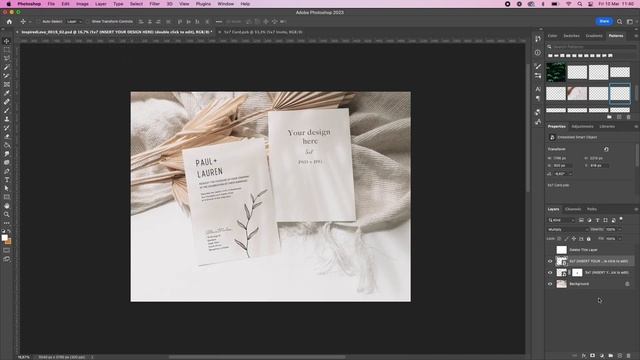The width and height of the screenshot is (640, 360).
Task: Open the Paragraph panel icon in side dock
Action: 538,98
